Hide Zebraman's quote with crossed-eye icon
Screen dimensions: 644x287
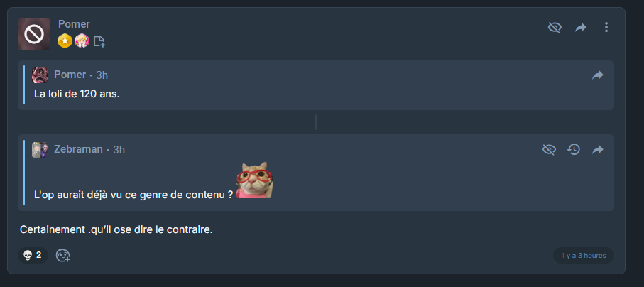(x=549, y=149)
